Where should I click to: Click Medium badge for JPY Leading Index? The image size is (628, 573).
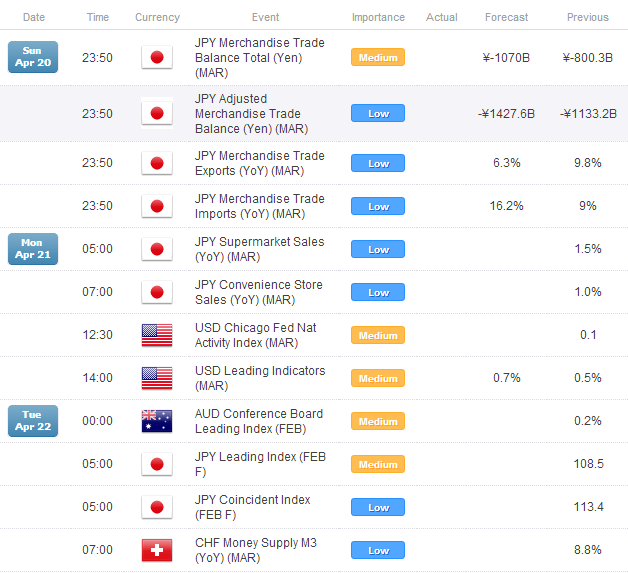point(378,464)
